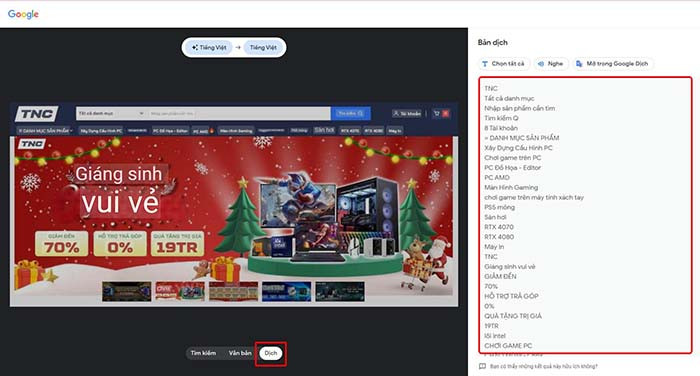Click the Google Translate icon in Mở trong Google Dịch

tap(579, 64)
